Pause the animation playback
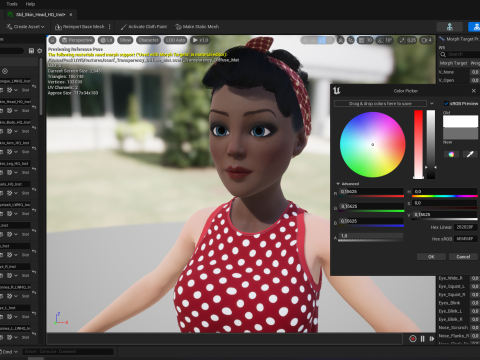This screenshot has height=360, width=480. [x=422, y=339]
